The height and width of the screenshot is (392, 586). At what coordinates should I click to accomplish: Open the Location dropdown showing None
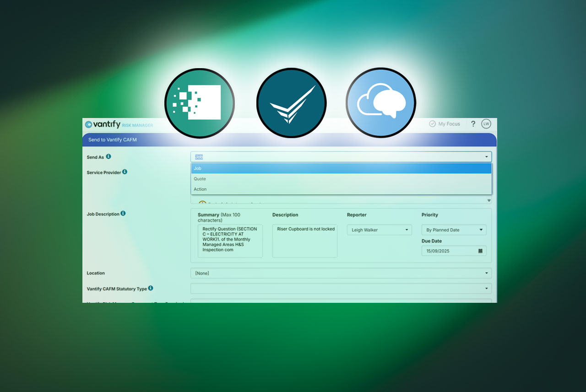(341, 273)
